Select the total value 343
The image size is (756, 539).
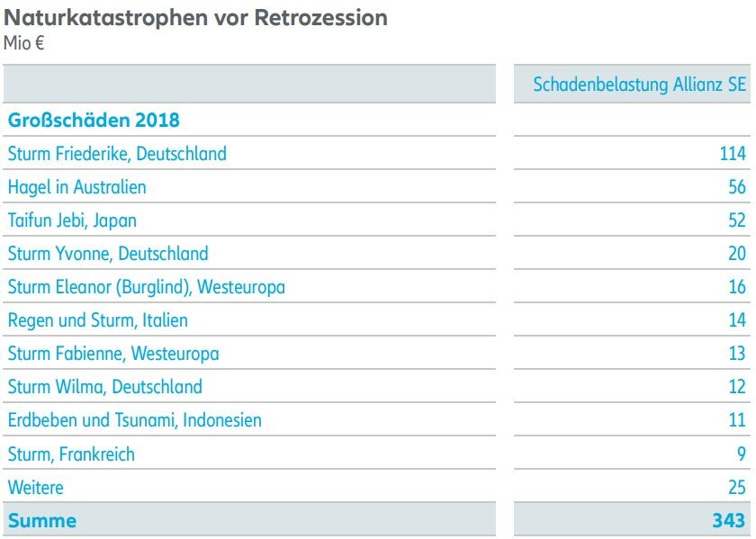728,521
